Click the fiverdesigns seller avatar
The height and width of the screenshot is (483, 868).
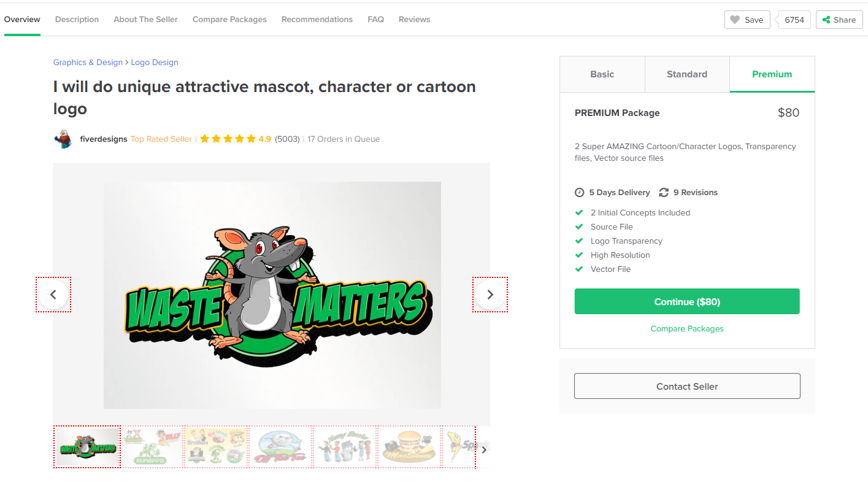pyautogui.click(x=63, y=139)
